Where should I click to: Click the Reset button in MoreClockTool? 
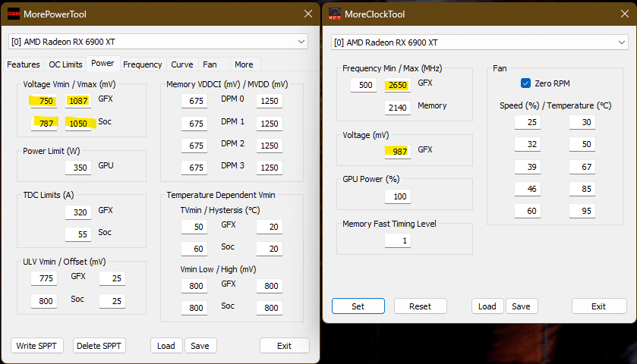(420, 306)
